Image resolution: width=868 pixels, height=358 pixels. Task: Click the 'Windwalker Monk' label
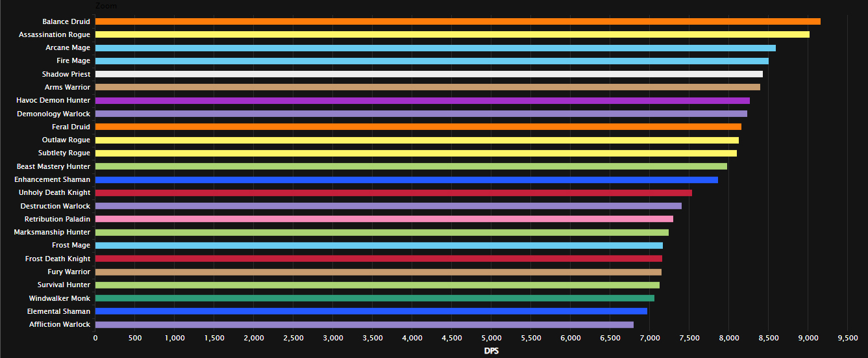(60, 298)
